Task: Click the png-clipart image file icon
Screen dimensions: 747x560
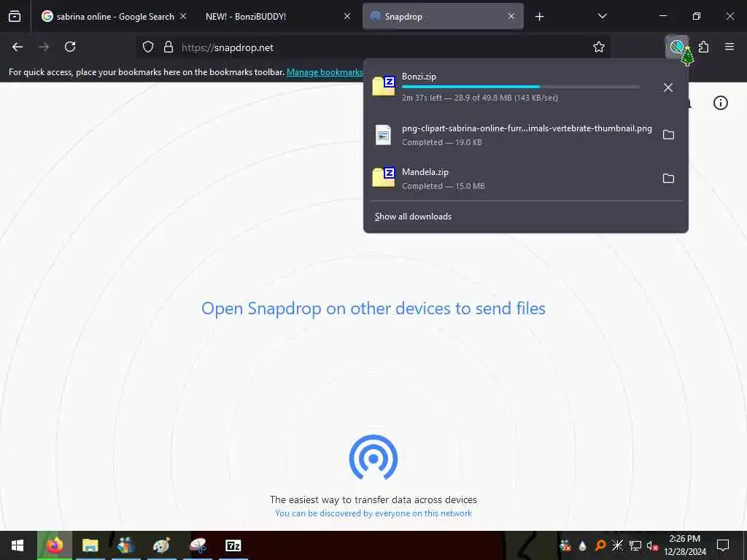Action: (383, 135)
